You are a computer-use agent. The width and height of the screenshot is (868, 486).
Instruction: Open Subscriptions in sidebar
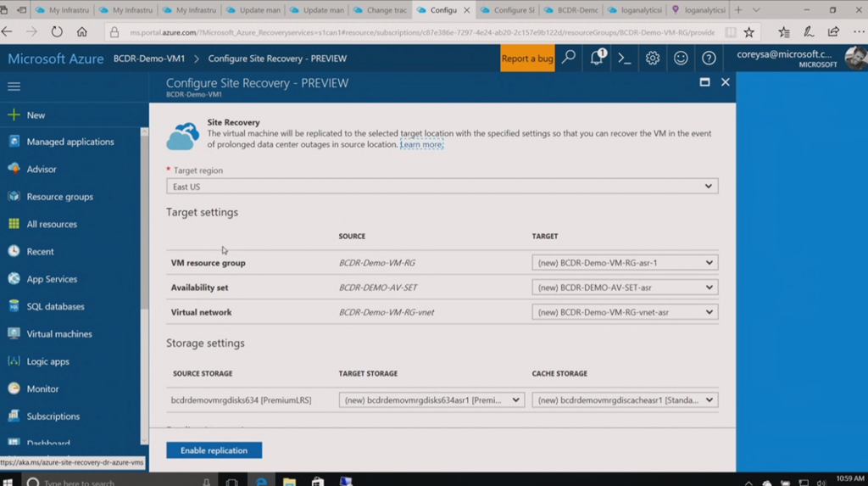pyautogui.click(x=53, y=416)
